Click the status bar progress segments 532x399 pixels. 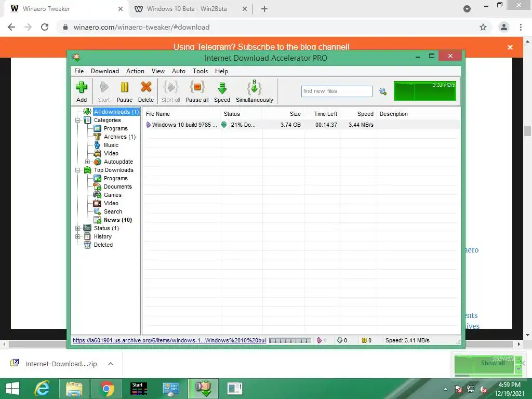[x=290, y=340]
